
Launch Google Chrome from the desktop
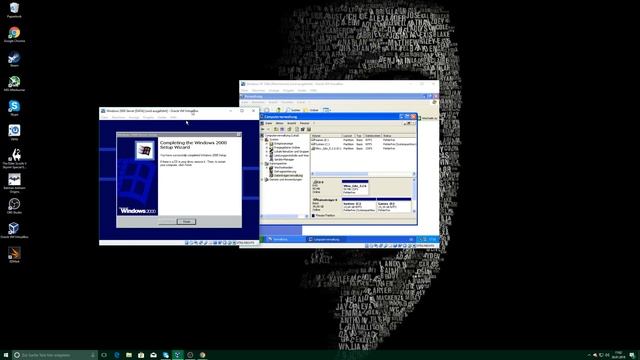(x=14, y=35)
